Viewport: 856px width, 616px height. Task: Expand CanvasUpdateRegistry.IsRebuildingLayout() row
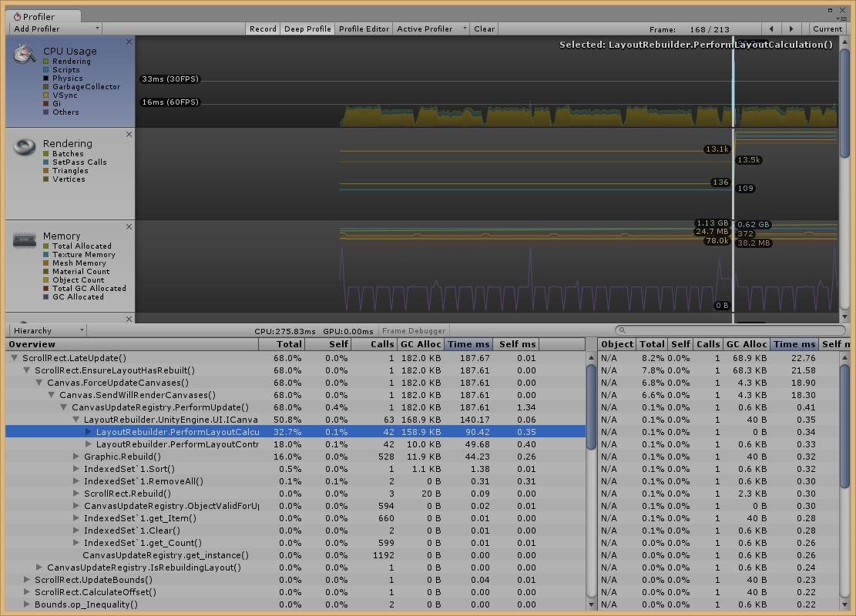click(x=39, y=567)
